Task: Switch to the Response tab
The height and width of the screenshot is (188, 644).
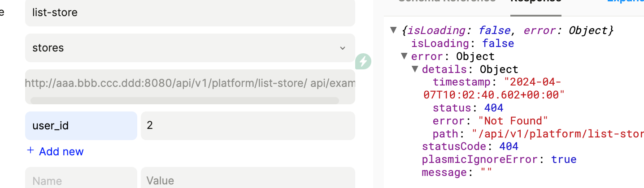Action: [x=535, y=1]
